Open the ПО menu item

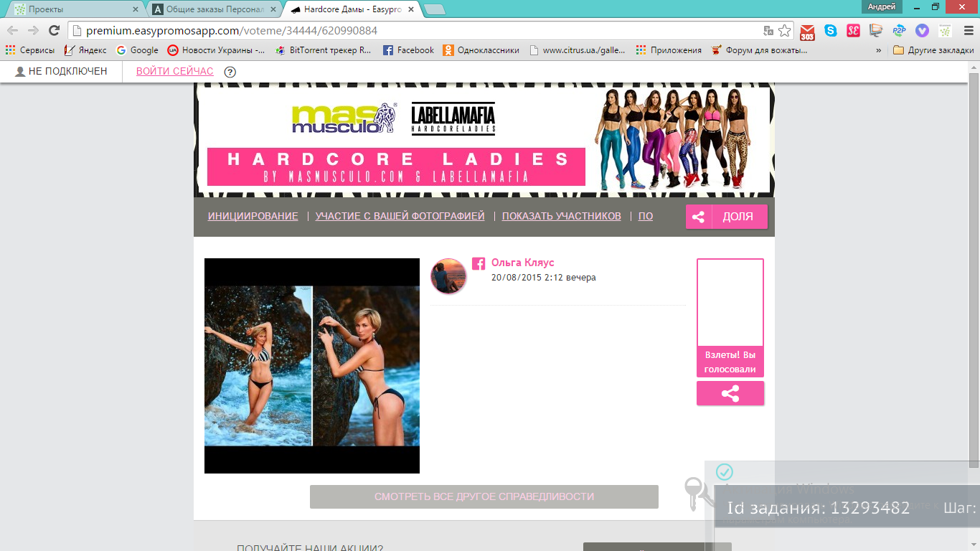tap(646, 216)
